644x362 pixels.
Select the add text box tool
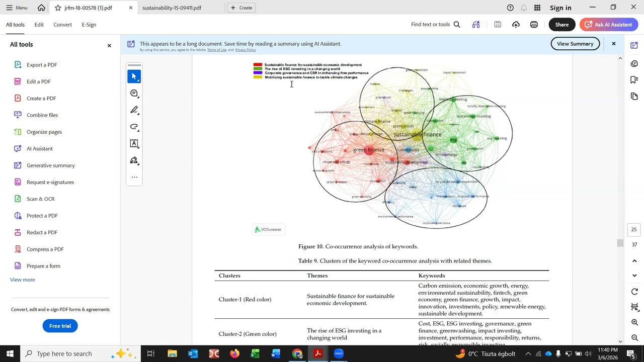(134, 143)
